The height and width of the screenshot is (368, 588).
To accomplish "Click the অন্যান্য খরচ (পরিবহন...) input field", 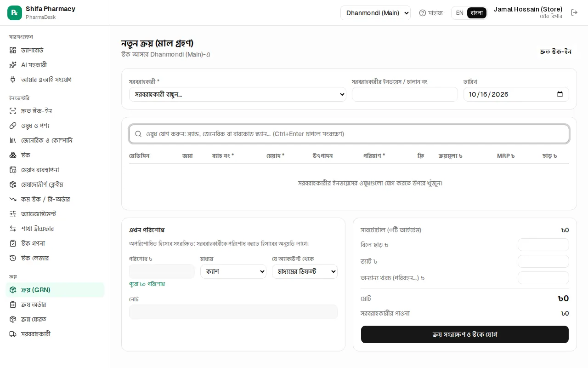I will [x=543, y=278].
